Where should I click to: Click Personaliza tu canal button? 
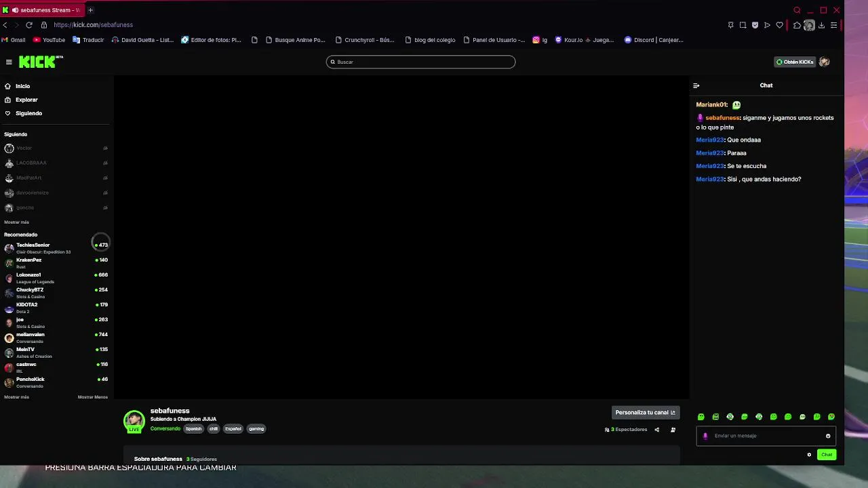[645, 412]
